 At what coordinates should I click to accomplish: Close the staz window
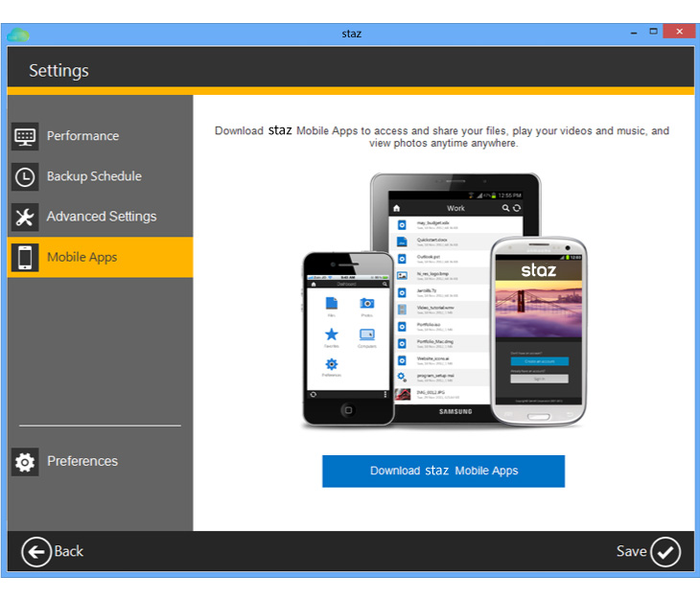click(679, 32)
